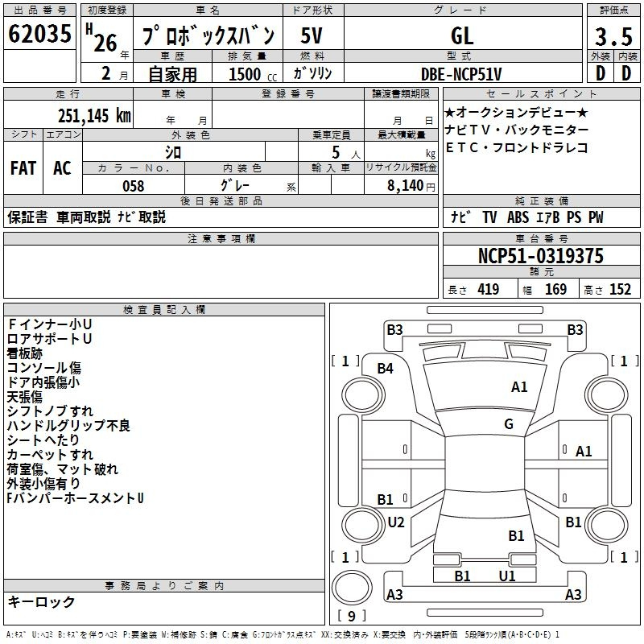Viewport: 644px width, 644px height.
Task: Click inspector note 荷室傷、マット破れ
Action: [63, 469]
